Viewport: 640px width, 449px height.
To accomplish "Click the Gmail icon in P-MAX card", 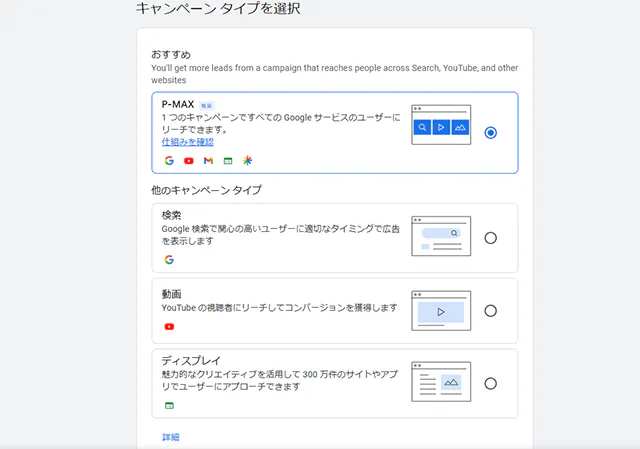I will [x=208, y=161].
